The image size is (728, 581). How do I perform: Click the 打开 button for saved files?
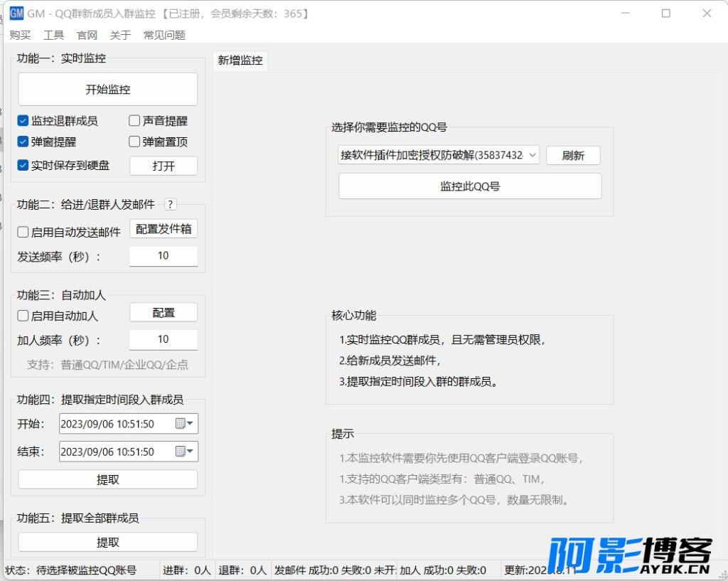pyautogui.click(x=164, y=166)
